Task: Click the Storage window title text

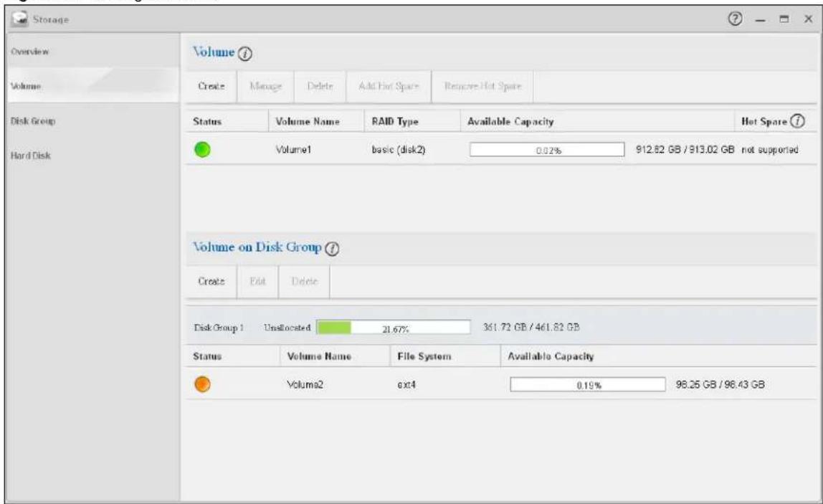Action: (x=50, y=19)
